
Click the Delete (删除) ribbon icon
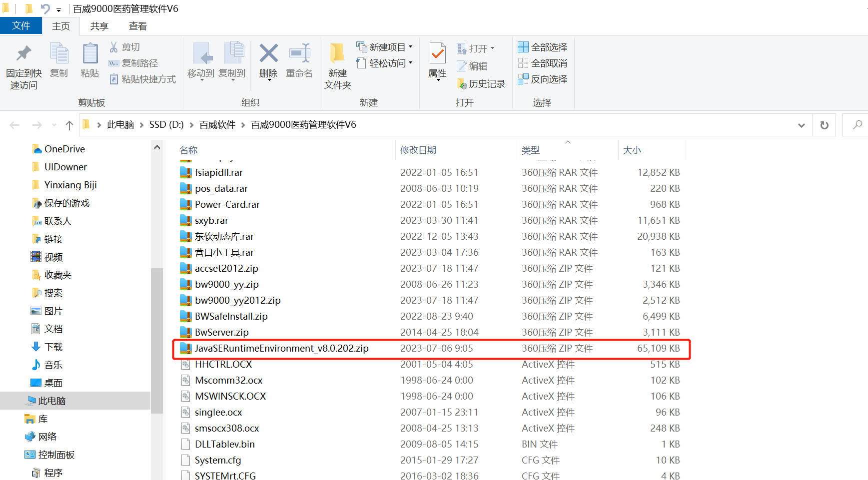(x=268, y=54)
